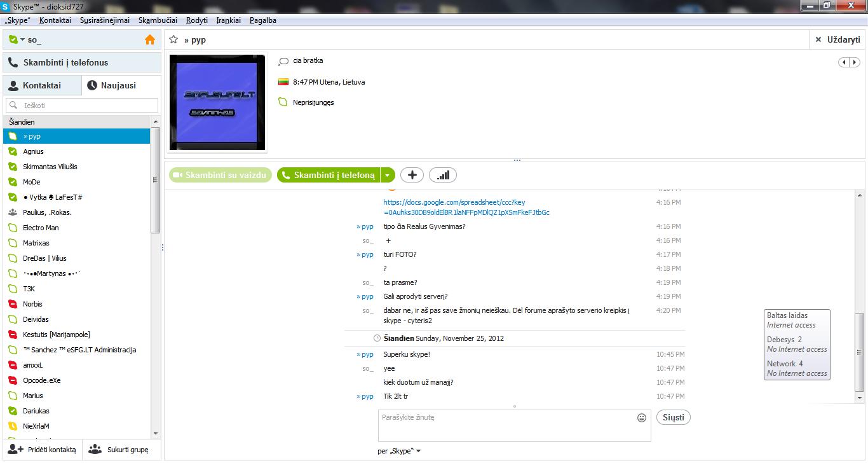Open the Įrankiai menu
Image resolution: width=868 pixels, height=463 pixels.
point(228,20)
